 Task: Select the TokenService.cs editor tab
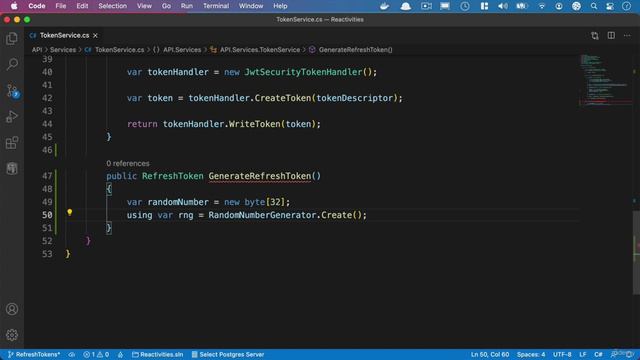(x=64, y=36)
